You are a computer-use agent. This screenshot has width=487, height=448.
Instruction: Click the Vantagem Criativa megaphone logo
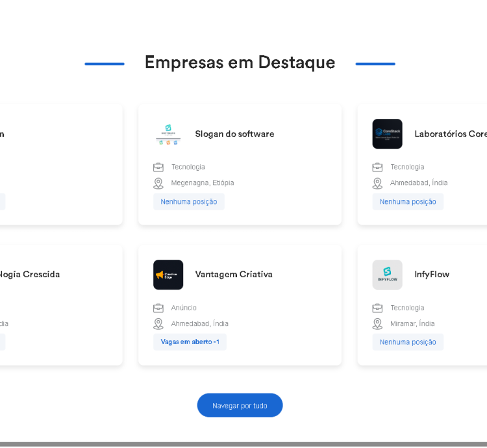point(168,275)
